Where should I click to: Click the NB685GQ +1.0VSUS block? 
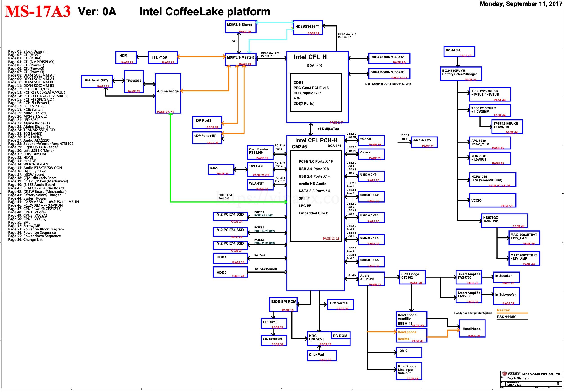(490, 158)
